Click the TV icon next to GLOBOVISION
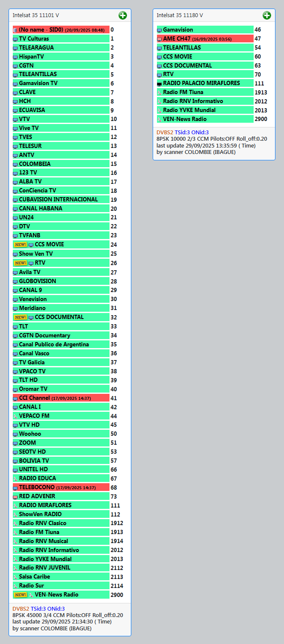 [15, 281]
